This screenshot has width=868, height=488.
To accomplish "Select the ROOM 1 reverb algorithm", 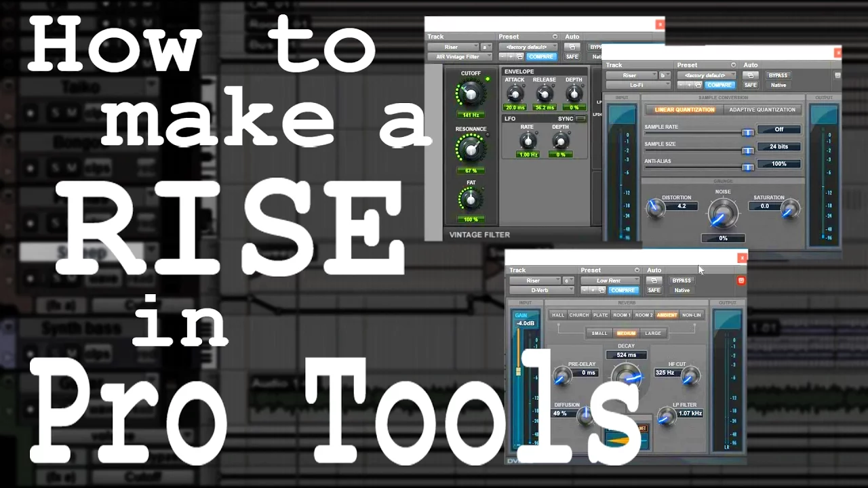I will (622, 315).
